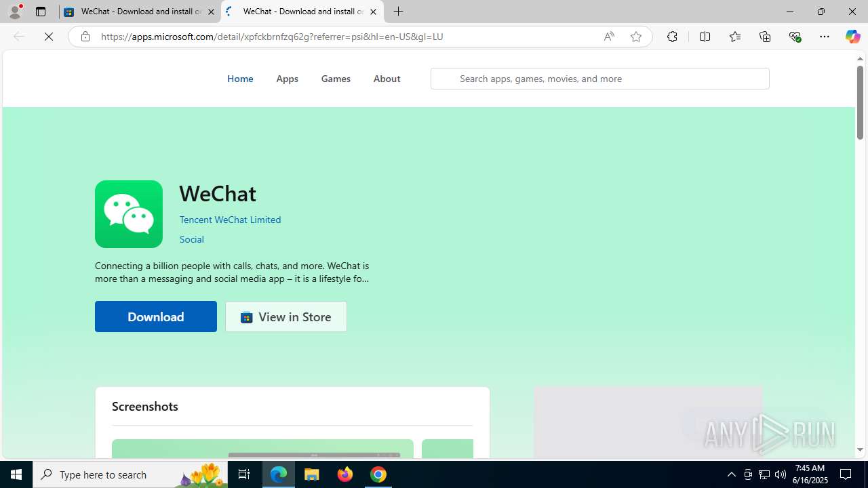Viewport: 868px width, 488px height.
Task: Open the Social category link
Action: pos(192,239)
